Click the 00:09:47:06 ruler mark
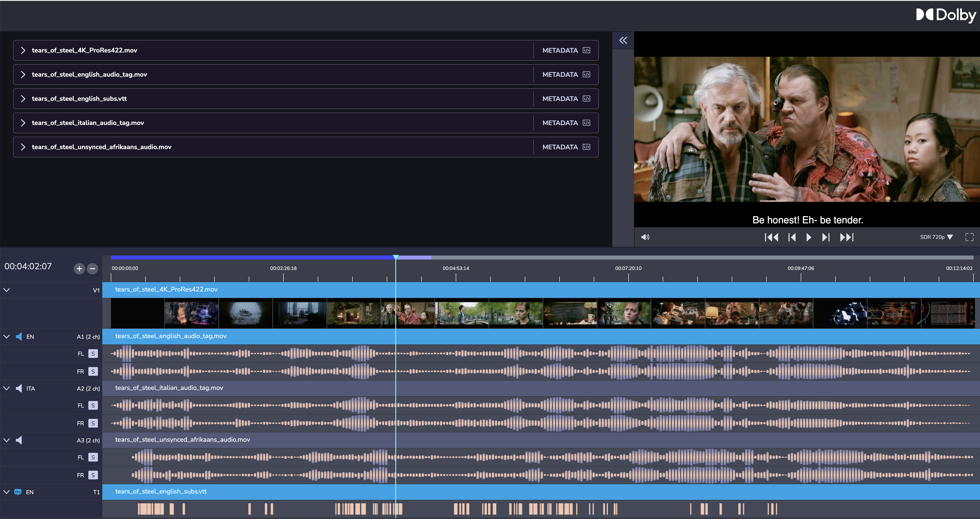The height and width of the screenshot is (519, 980). (x=801, y=268)
